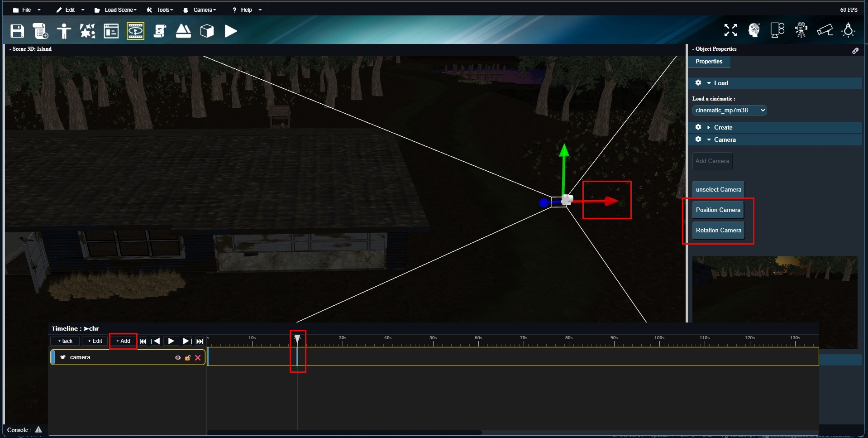Click the particle stars effects icon

pyautogui.click(x=87, y=31)
